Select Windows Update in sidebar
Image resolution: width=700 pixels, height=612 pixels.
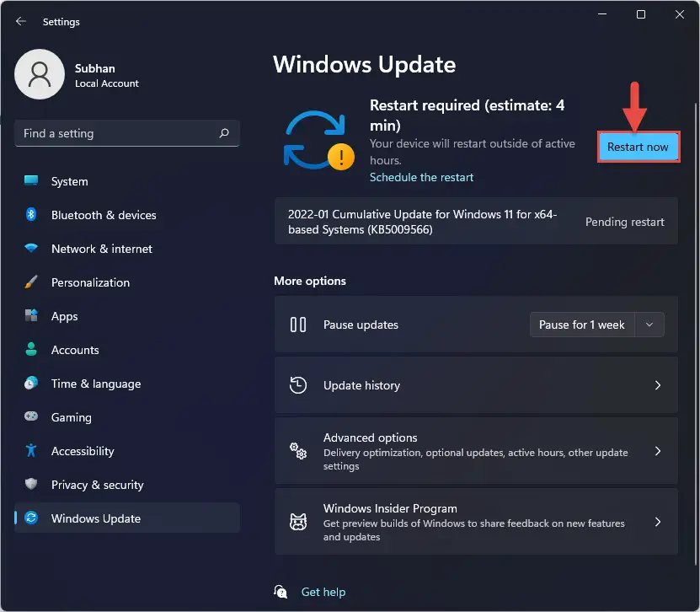127,518
